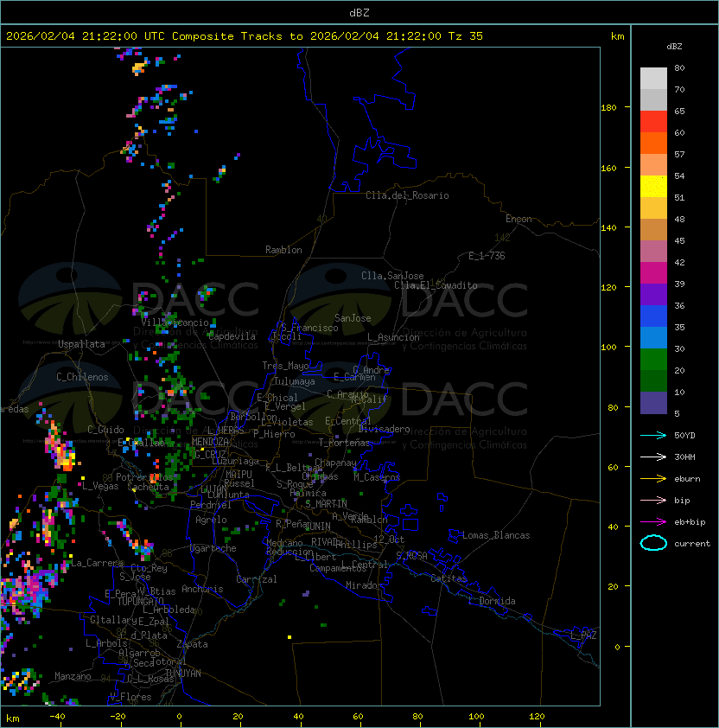Click the magenta eb+bip arrow legend icon
The width and height of the screenshot is (719, 728).
653,522
